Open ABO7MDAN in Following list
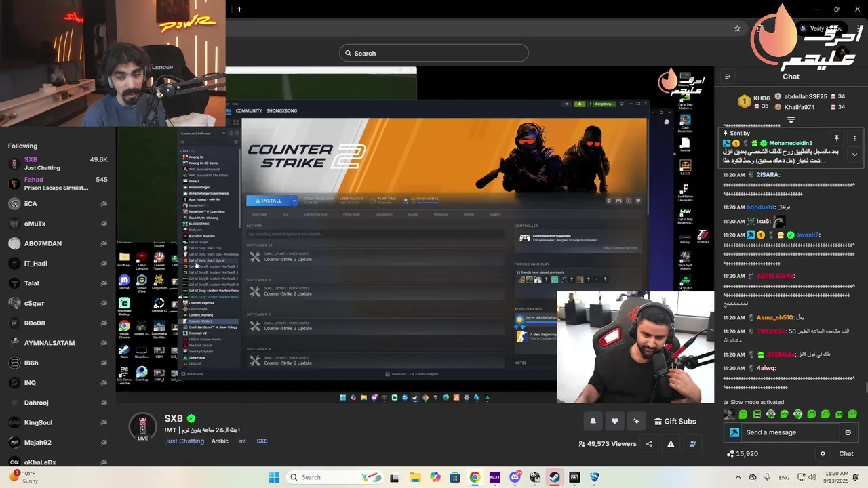 [58, 243]
